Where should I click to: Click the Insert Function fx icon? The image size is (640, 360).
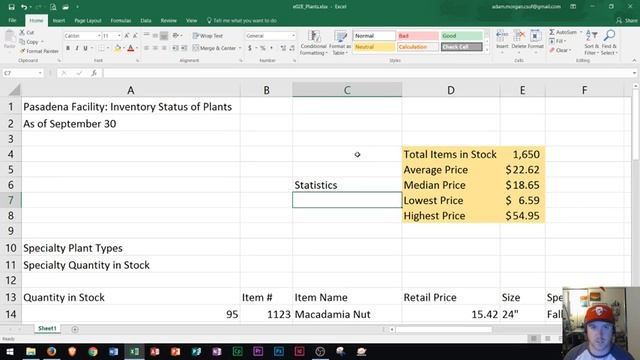coord(94,73)
